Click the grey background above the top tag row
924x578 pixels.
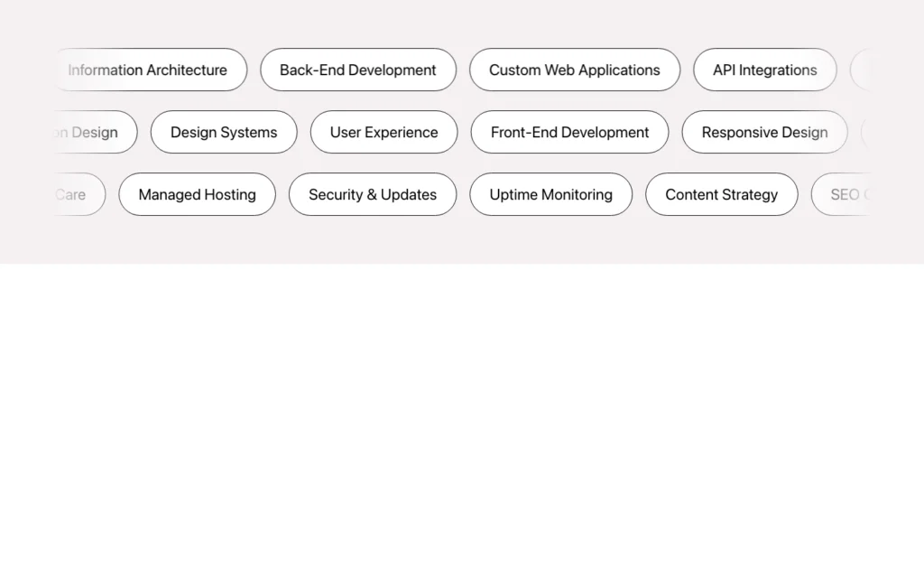click(x=462, y=22)
